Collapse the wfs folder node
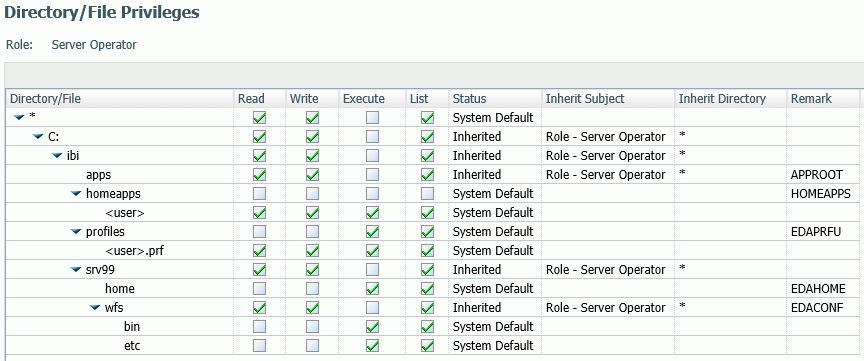 click(x=95, y=308)
